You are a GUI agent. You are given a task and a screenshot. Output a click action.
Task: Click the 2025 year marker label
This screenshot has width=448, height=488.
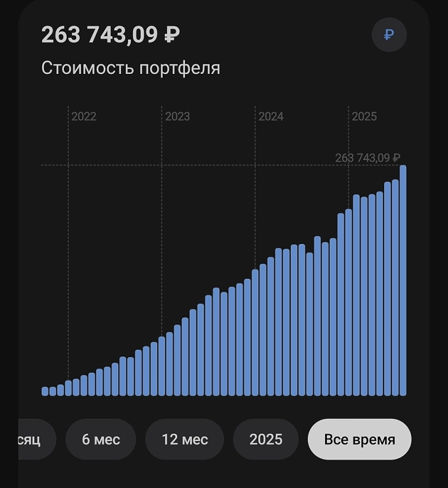click(364, 116)
